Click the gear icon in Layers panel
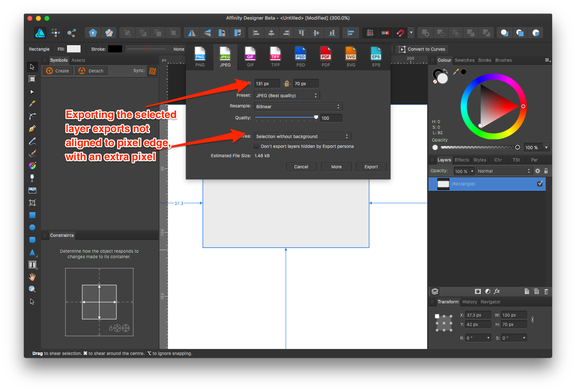Image resolution: width=576 pixels, height=392 pixels. pos(538,171)
